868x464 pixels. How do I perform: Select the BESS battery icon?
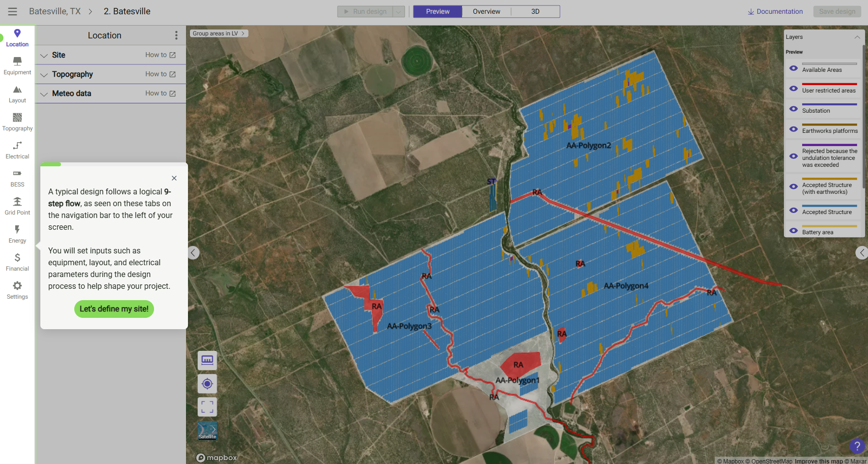17,178
